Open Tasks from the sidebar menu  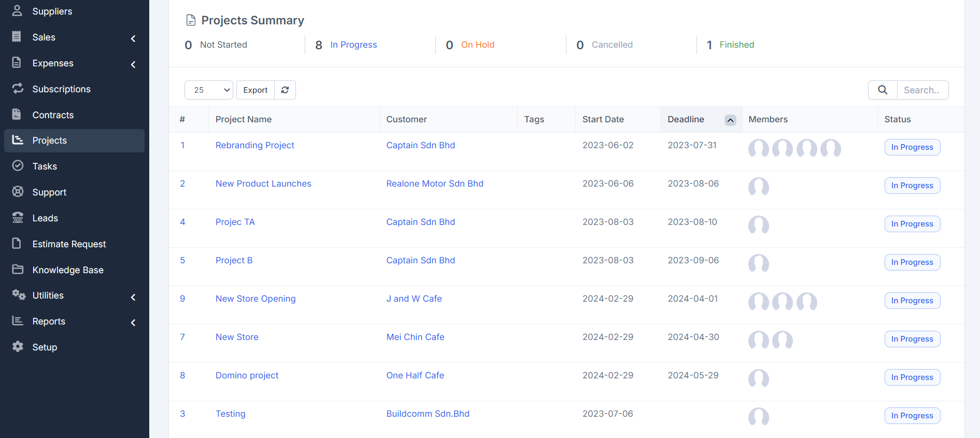tap(45, 166)
